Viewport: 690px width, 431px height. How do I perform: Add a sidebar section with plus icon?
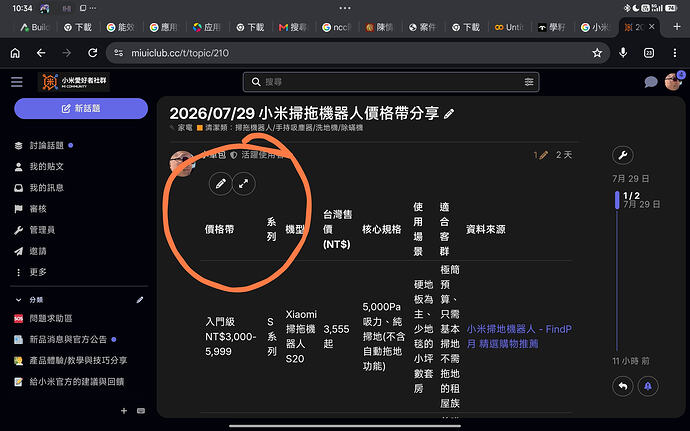[x=124, y=411]
